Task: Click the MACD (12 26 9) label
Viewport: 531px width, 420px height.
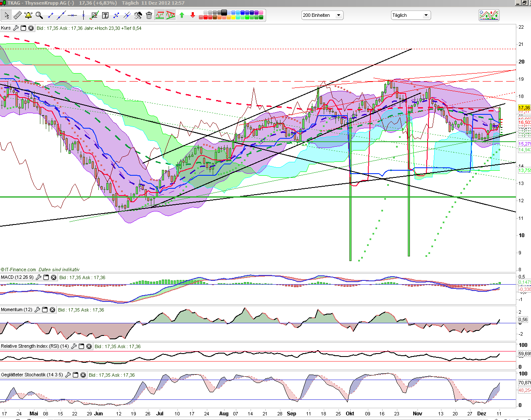Action: [17, 277]
